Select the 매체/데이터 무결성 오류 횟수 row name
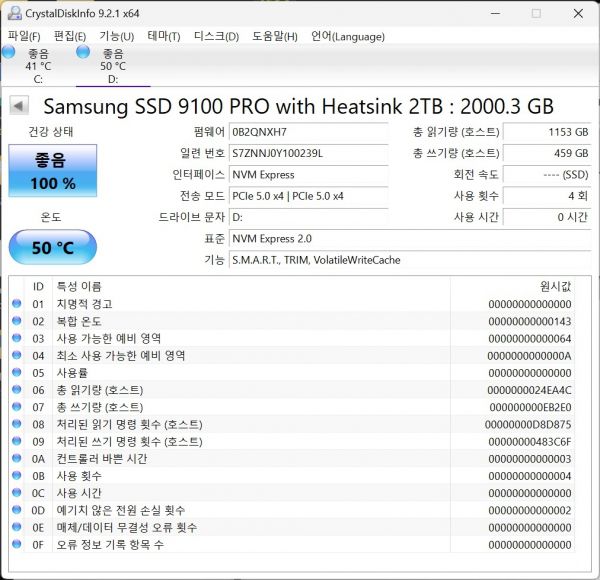Image resolution: width=600 pixels, height=580 pixels. coord(127,527)
